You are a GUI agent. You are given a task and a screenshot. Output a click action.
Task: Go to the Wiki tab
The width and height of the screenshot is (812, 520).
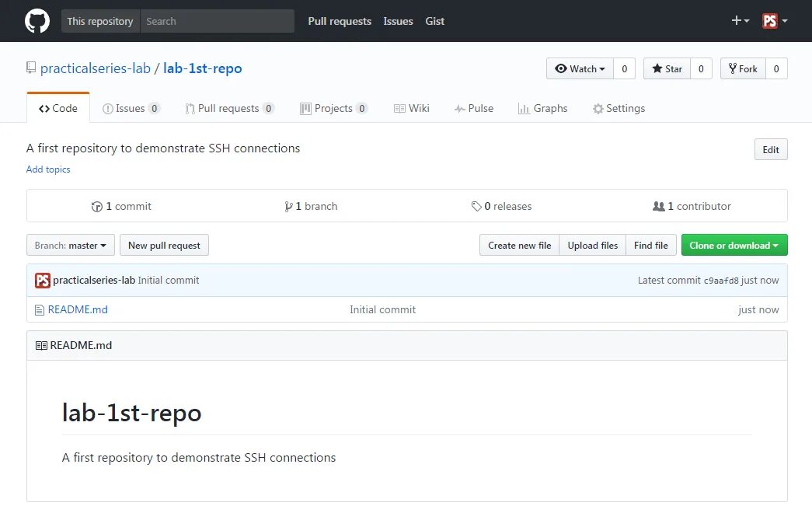(x=412, y=109)
